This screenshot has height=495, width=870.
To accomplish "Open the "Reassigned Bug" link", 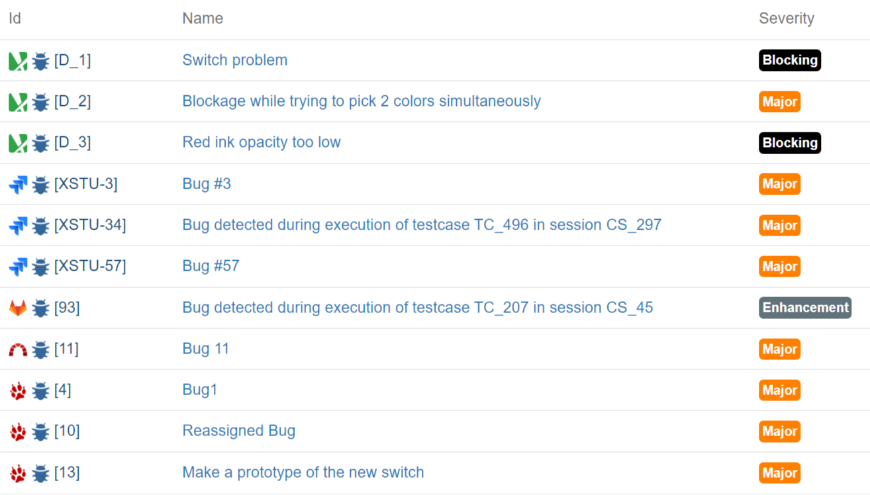I will pos(238,431).
